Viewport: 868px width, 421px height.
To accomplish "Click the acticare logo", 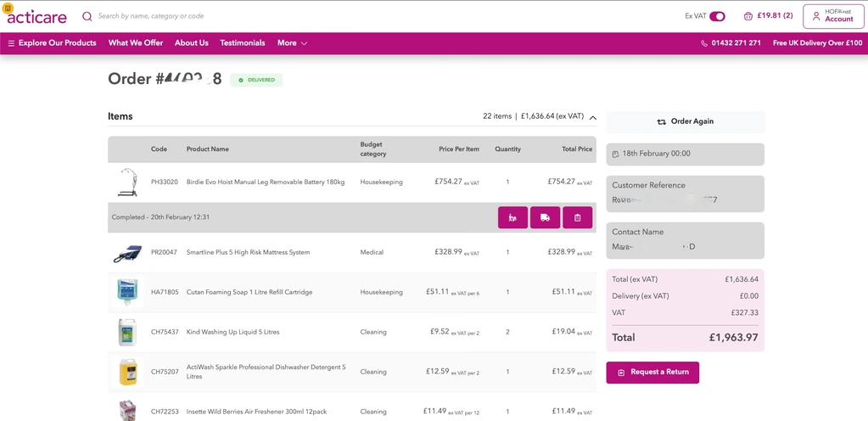I will (x=36, y=15).
